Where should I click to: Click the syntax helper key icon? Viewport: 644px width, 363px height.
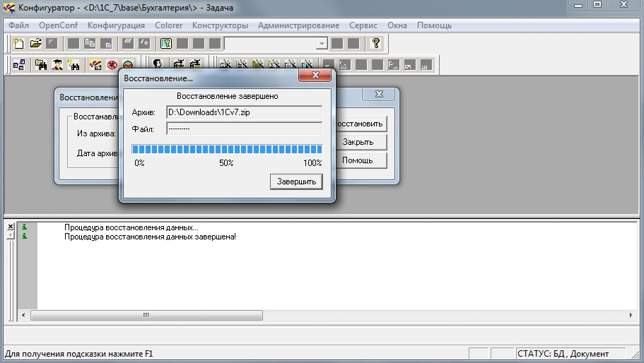(165, 44)
